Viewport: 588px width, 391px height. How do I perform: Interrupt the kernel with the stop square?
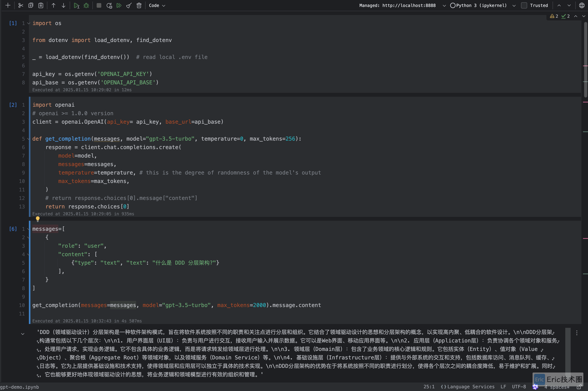pos(99,5)
